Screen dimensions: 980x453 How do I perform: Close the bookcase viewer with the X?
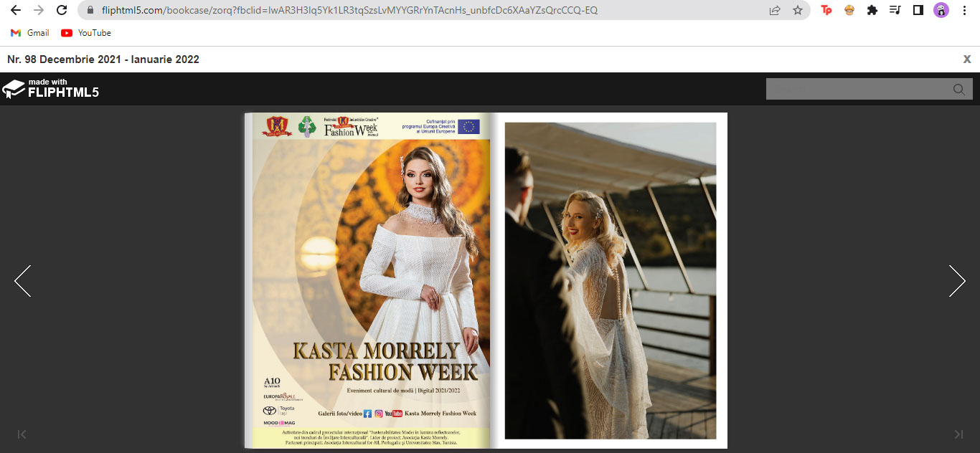point(967,59)
